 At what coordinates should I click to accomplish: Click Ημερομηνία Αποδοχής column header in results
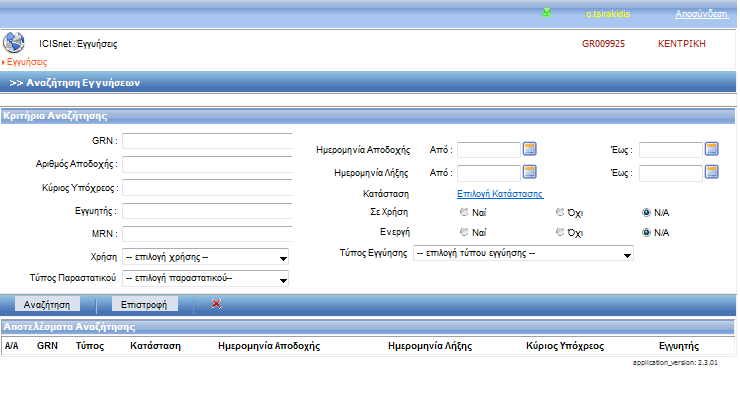269,346
